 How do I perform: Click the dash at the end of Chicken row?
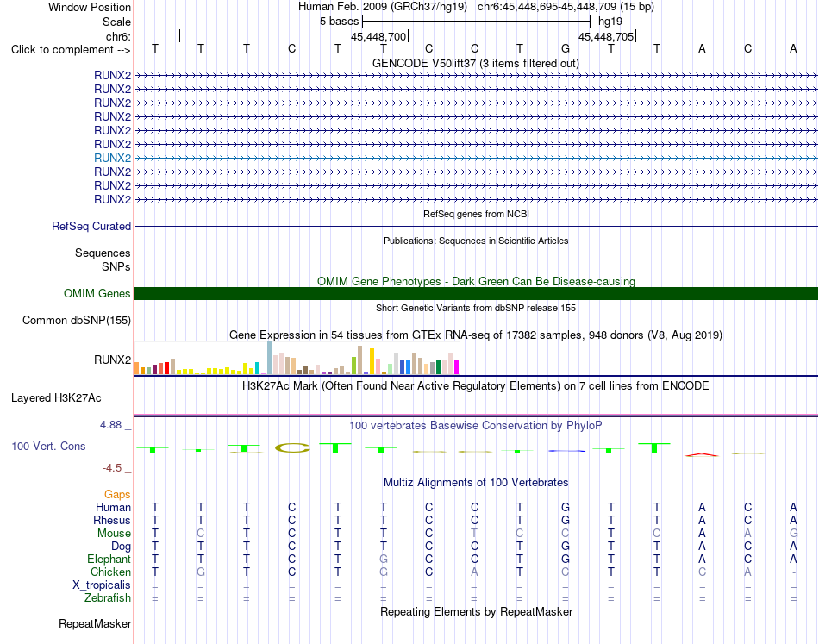click(x=793, y=572)
